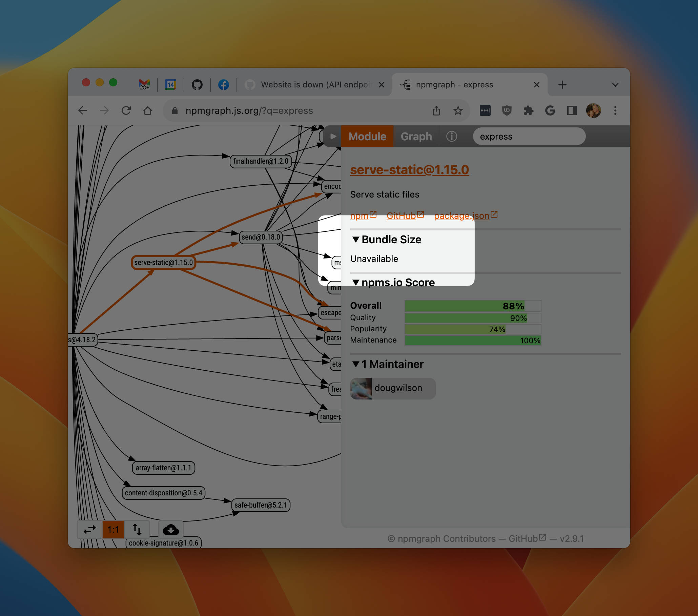Viewport: 698px width, 616px height.
Task: Open the info (i) tab icon
Action: (451, 136)
